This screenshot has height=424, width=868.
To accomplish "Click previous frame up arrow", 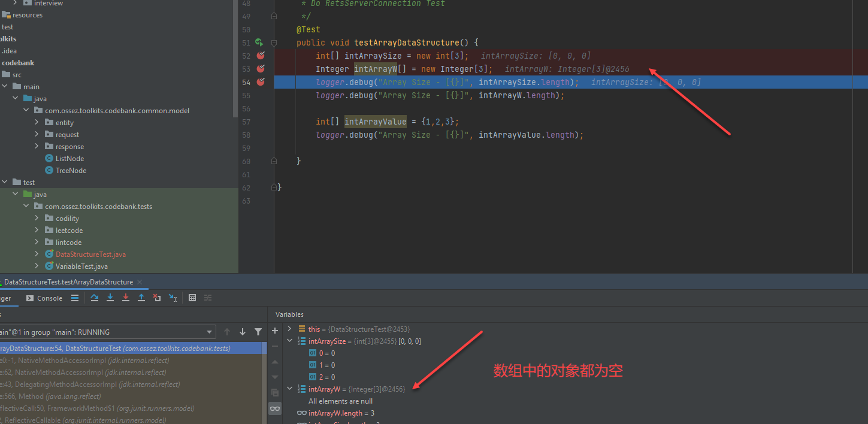I will [x=227, y=332].
